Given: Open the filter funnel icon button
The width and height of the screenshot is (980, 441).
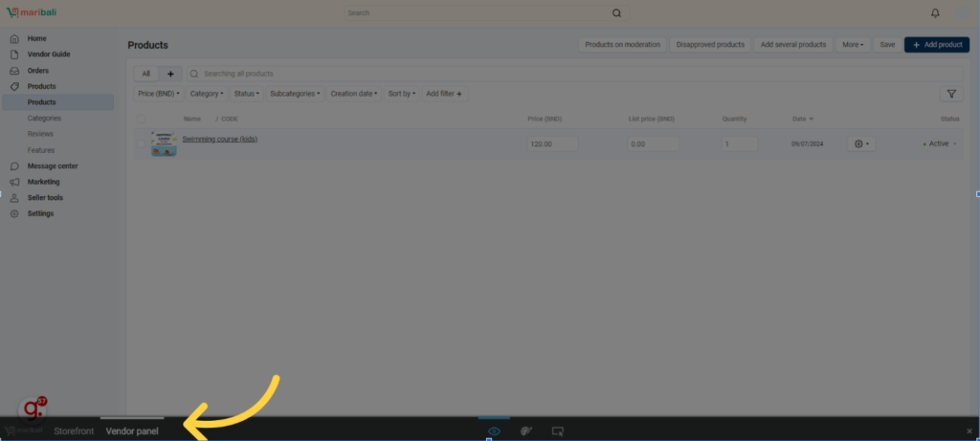Looking at the screenshot, I should click(950, 94).
